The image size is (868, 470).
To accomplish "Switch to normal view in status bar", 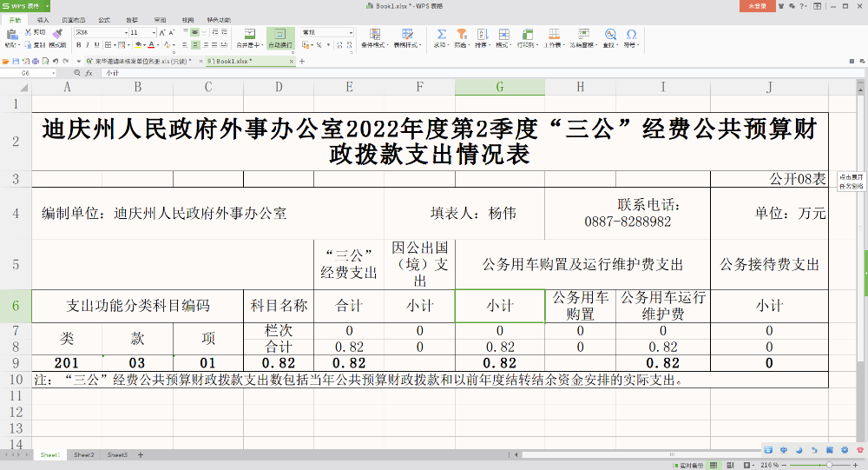I will pos(713,465).
